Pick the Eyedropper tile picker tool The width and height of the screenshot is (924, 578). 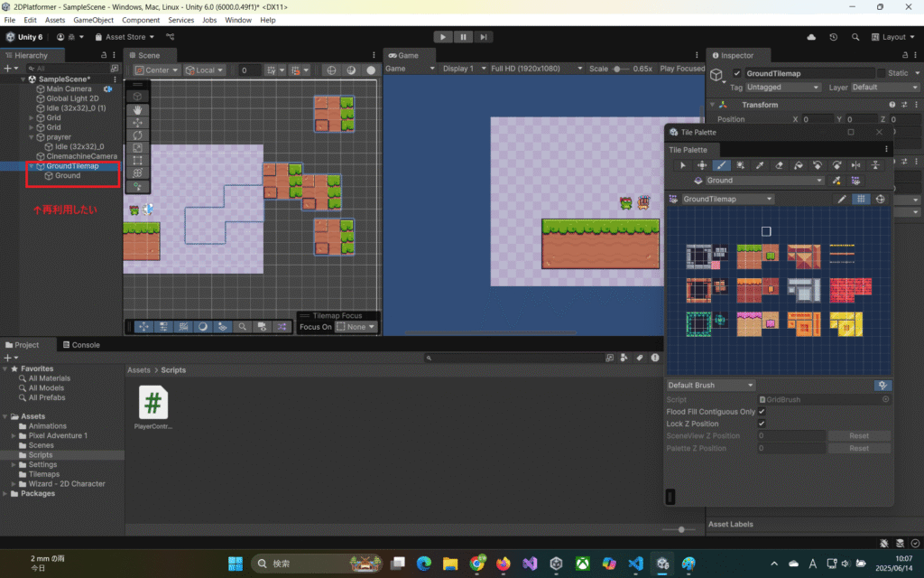click(759, 165)
